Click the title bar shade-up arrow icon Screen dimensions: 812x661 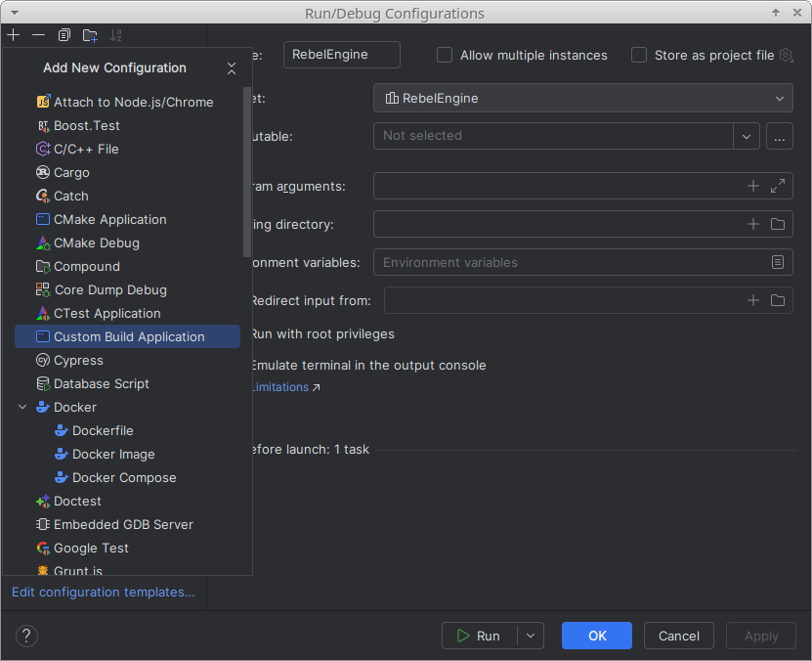(x=776, y=13)
